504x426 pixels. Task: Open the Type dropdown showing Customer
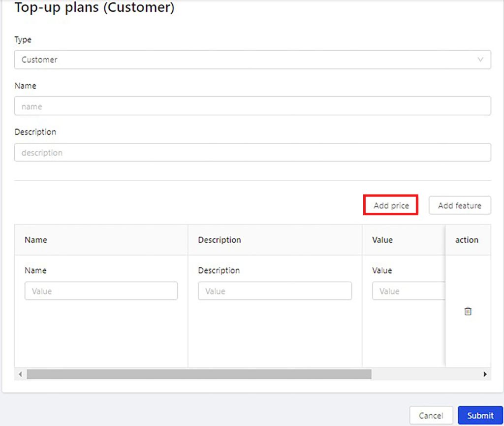coord(252,60)
